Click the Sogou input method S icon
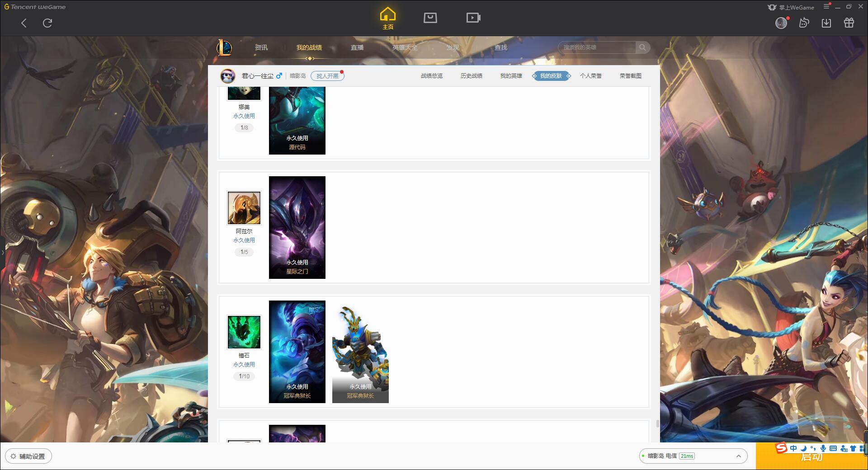868x470 pixels. coord(781,448)
